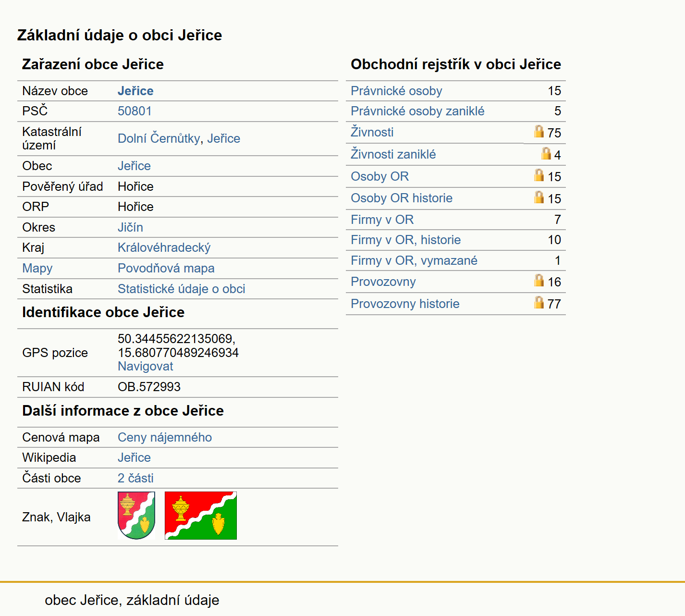
Task: Click heading Identifikace obce Jeřice
Action: tap(103, 312)
